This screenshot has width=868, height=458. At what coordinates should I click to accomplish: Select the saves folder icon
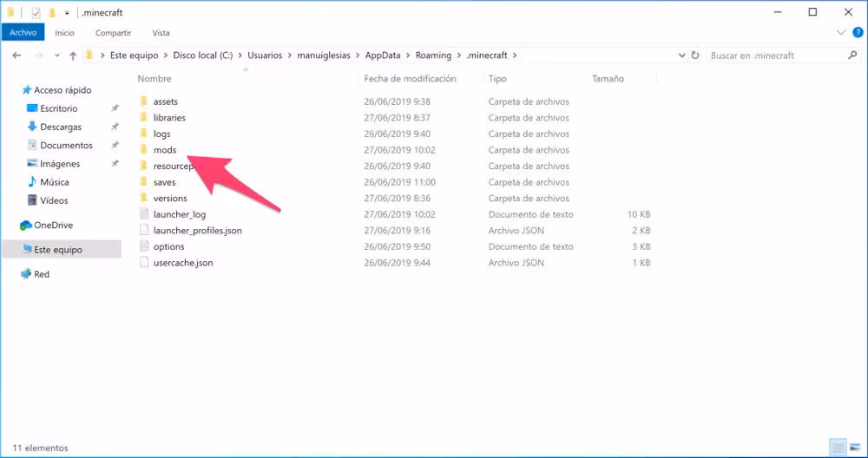tap(144, 181)
